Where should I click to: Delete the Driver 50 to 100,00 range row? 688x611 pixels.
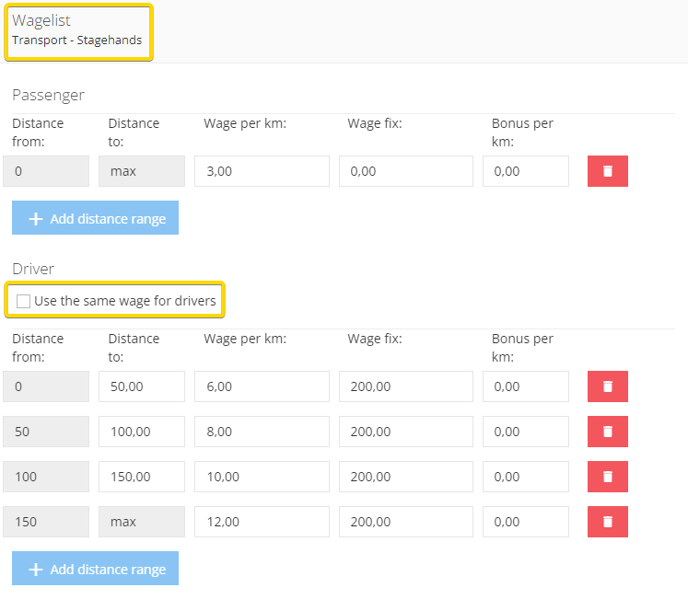coord(608,432)
